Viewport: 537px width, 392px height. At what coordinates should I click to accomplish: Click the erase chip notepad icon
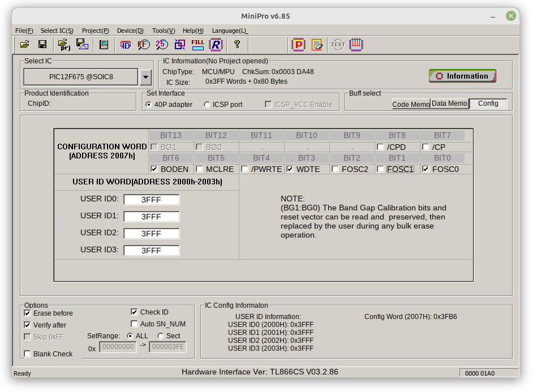click(x=317, y=45)
